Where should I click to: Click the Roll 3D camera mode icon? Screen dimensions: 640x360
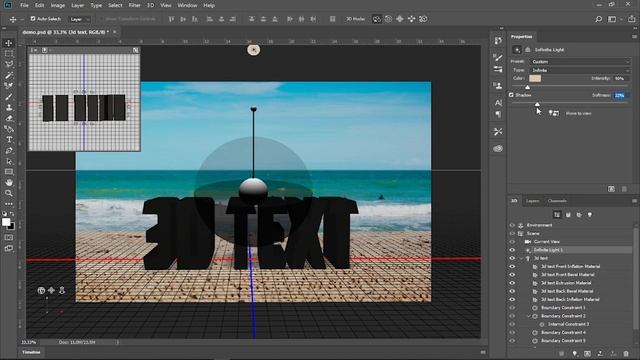click(x=388, y=19)
